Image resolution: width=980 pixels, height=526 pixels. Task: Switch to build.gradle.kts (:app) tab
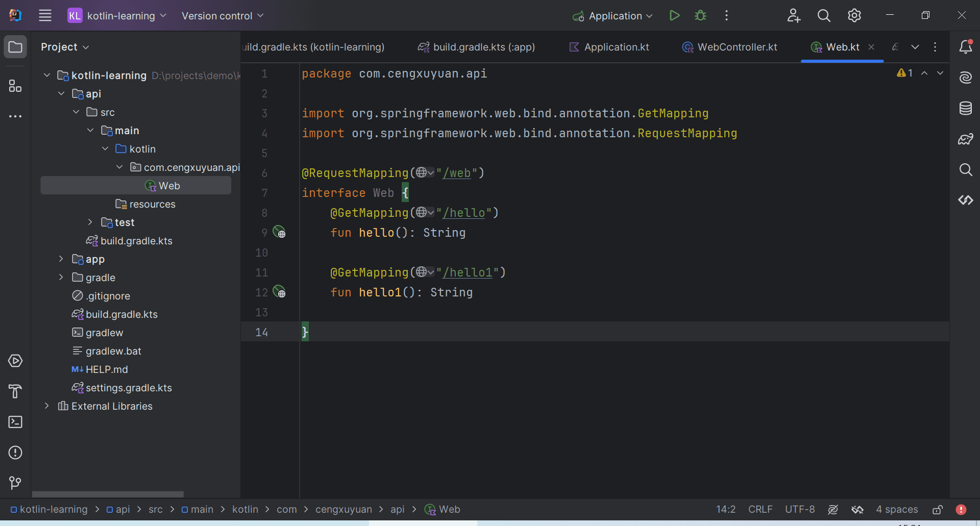pyautogui.click(x=476, y=47)
